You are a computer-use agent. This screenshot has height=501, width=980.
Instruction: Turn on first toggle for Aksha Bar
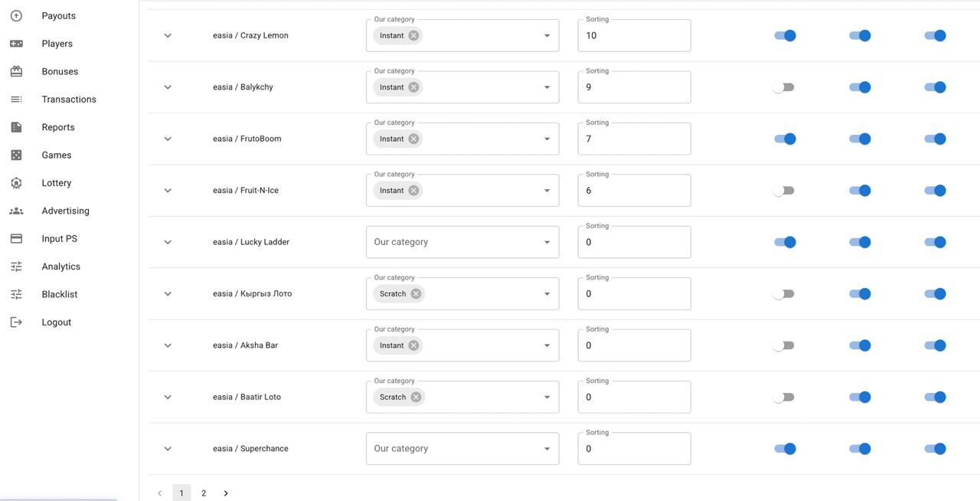click(783, 345)
